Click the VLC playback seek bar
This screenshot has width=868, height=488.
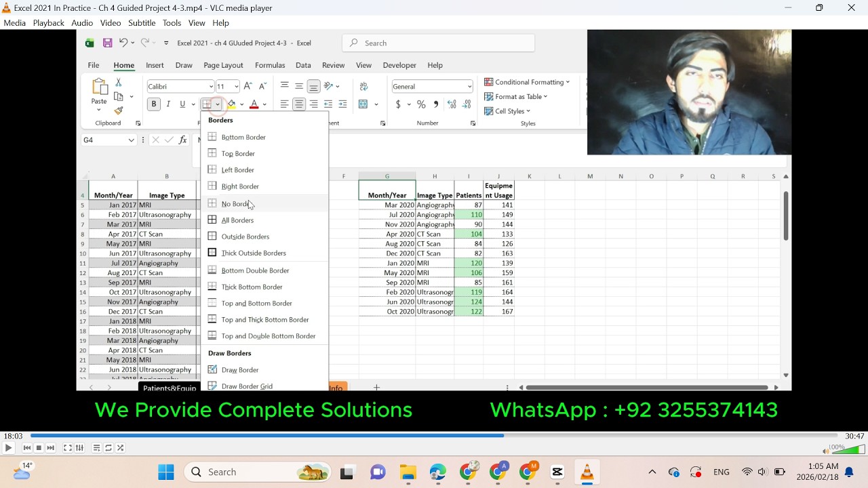[433, 436]
